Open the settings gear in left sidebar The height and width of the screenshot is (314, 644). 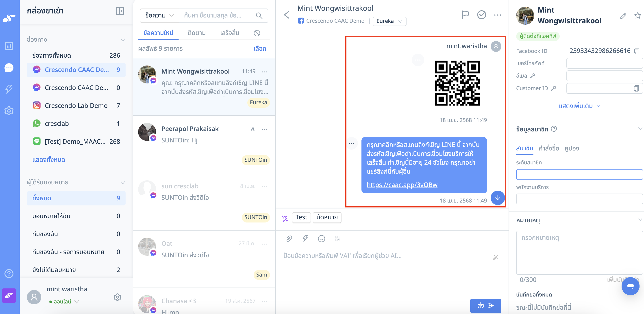(x=9, y=111)
